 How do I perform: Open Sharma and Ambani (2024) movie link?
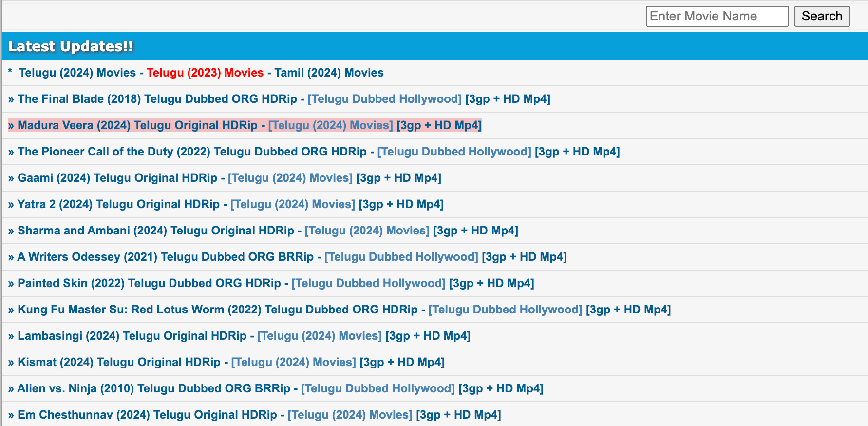(156, 231)
